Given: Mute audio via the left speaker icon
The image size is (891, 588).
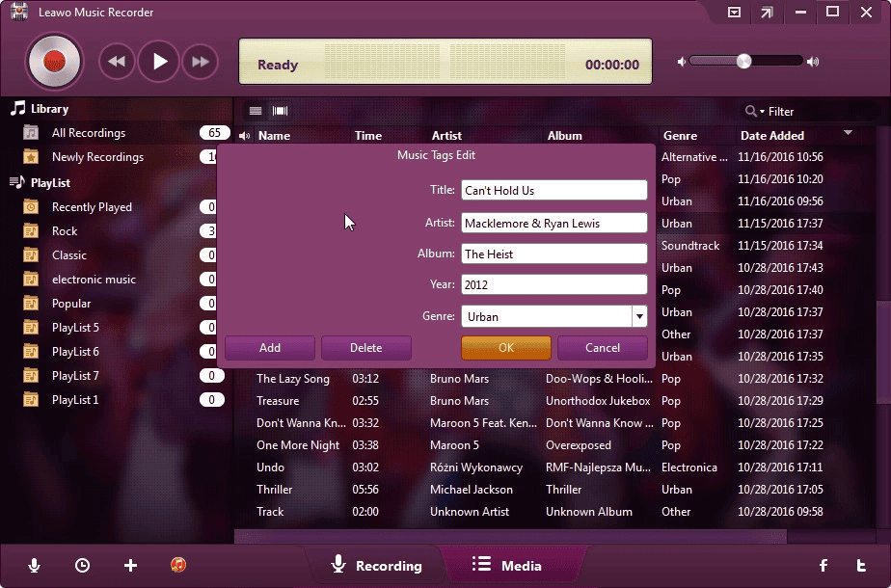Looking at the screenshot, I should 682,62.
